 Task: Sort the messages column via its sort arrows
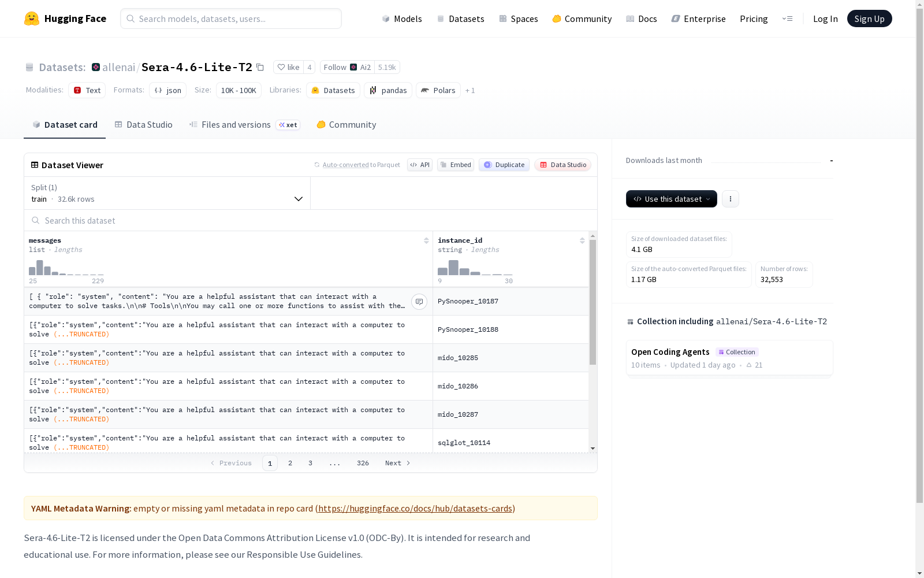point(426,240)
